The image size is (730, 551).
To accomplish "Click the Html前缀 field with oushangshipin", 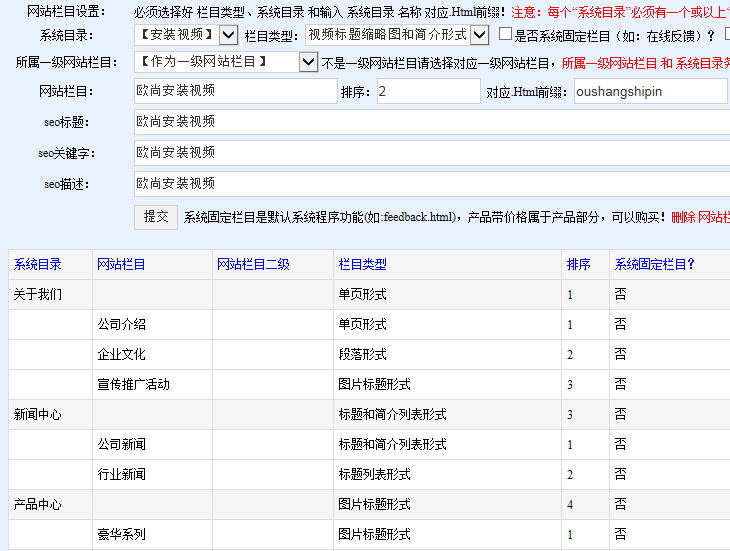I will tap(650, 91).
